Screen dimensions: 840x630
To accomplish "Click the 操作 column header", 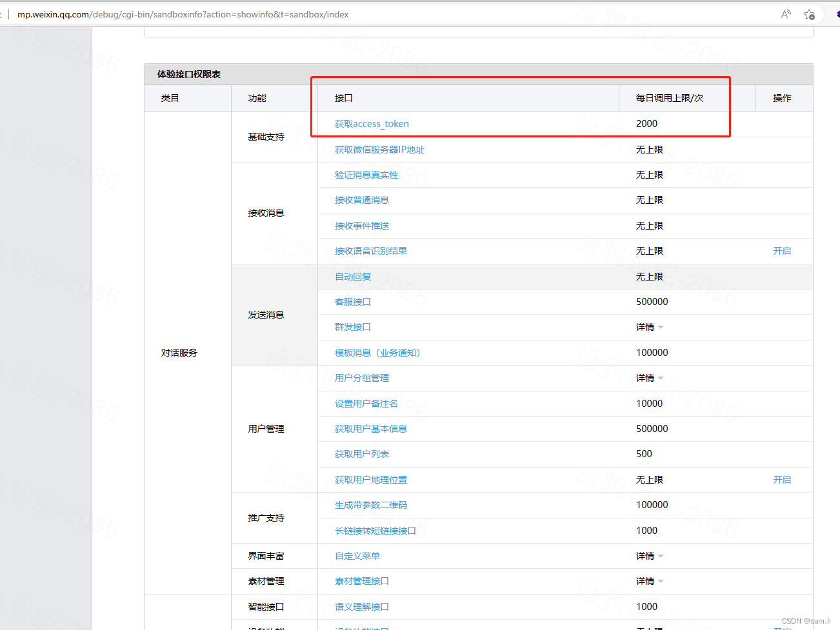I will tap(782, 98).
